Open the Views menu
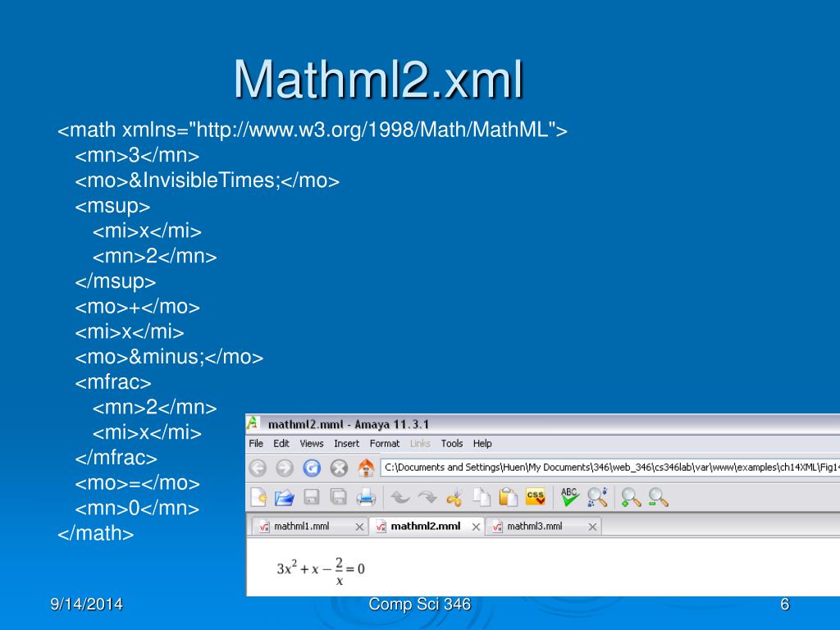Image resolution: width=840 pixels, height=630 pixels. coord(312,444)
